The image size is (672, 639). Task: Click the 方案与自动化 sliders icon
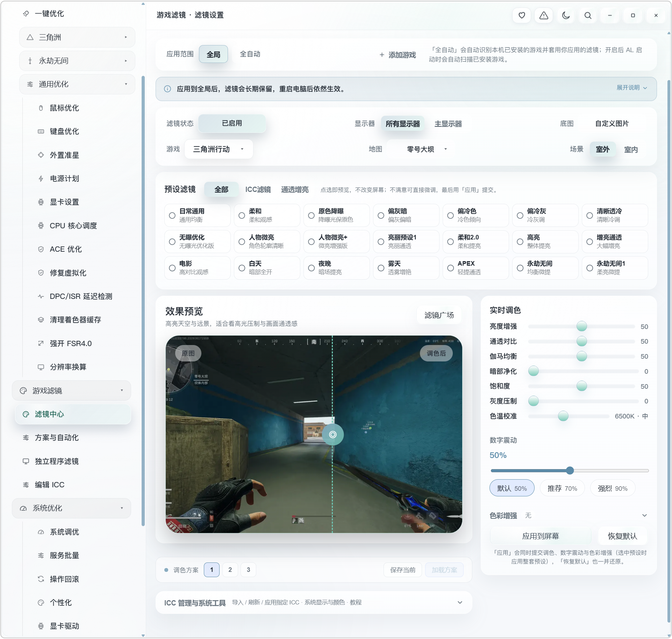26,438
